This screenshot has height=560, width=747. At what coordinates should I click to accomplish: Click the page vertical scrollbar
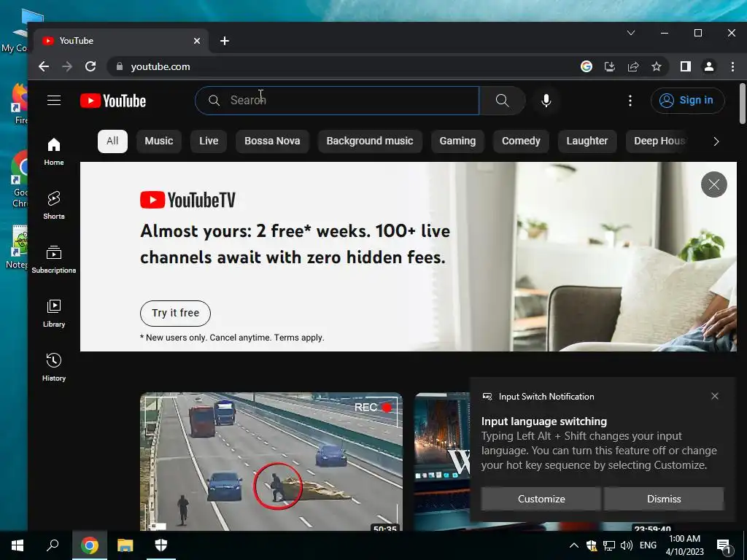[742, 104]
